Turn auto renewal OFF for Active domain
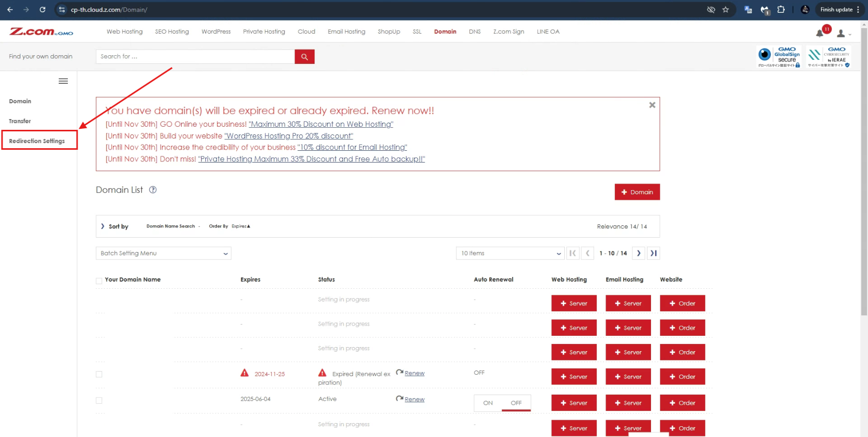This screenshot has width=868, height=437. [x=516, y=403]
